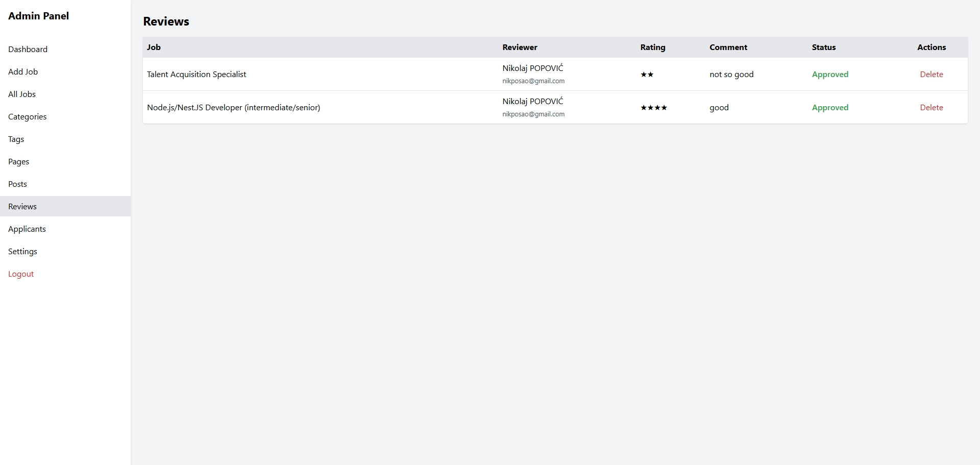Screen dimensions: 980x465
Task: Click the four-star rating
Action: 653,108
